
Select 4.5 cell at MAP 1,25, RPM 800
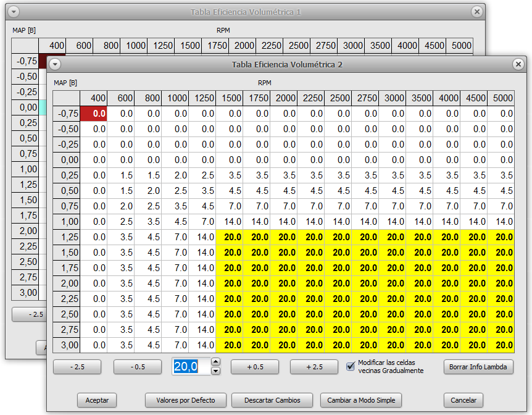click(x=148, y=237)
